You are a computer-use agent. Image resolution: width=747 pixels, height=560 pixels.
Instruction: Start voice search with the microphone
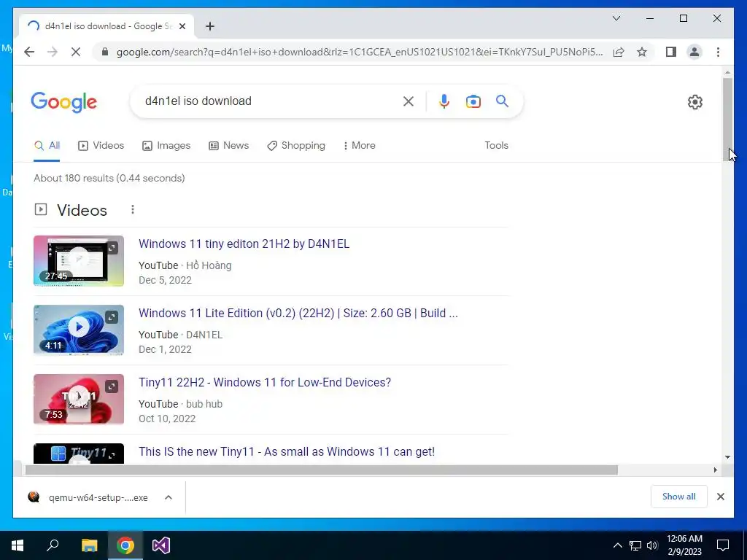[444, 101]
